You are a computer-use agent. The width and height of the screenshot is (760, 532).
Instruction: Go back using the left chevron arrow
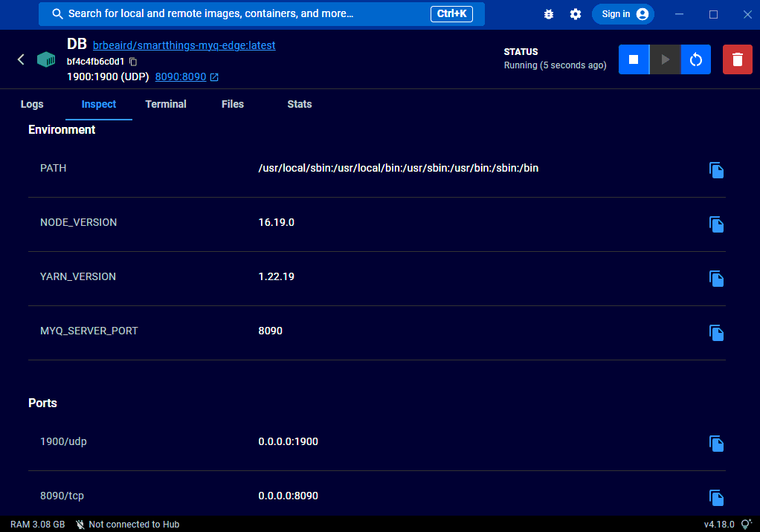click(21, 59)
